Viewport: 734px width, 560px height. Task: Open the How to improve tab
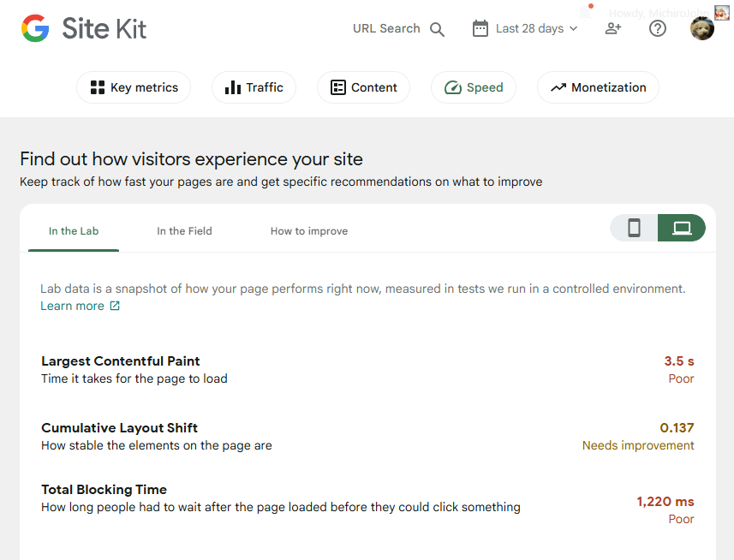click(x=309, y=230)
